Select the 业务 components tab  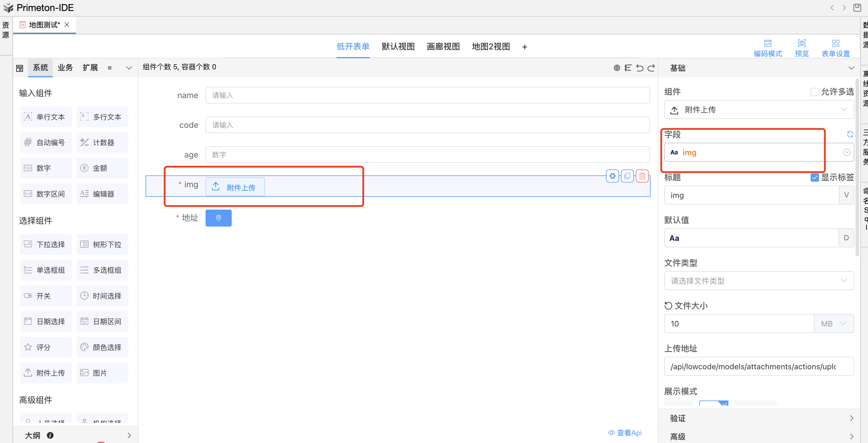point(65,67)
